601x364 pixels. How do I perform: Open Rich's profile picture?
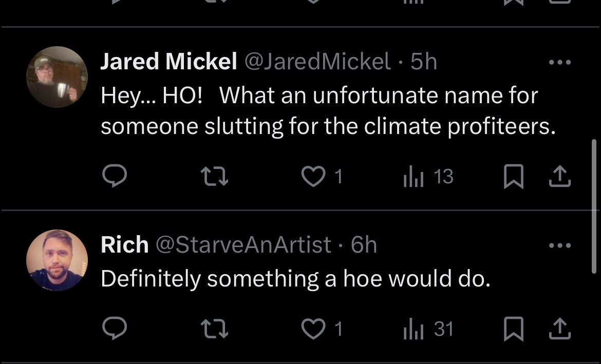pos(57,260)
